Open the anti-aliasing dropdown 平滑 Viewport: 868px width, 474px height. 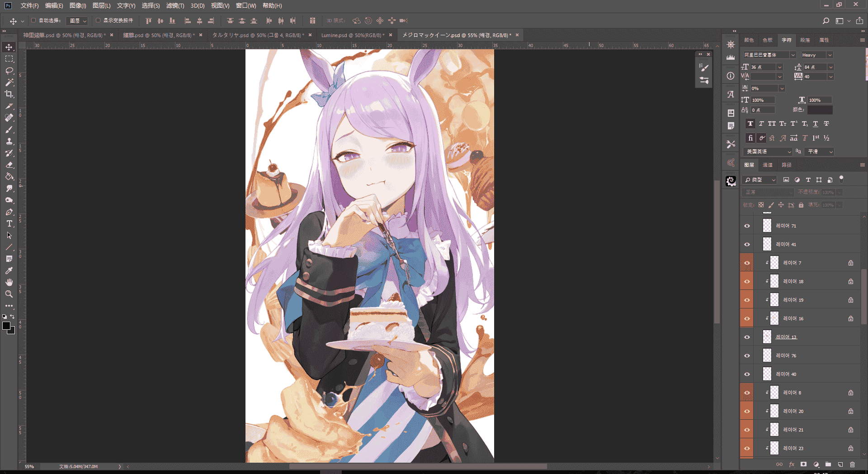coord(820,152)
